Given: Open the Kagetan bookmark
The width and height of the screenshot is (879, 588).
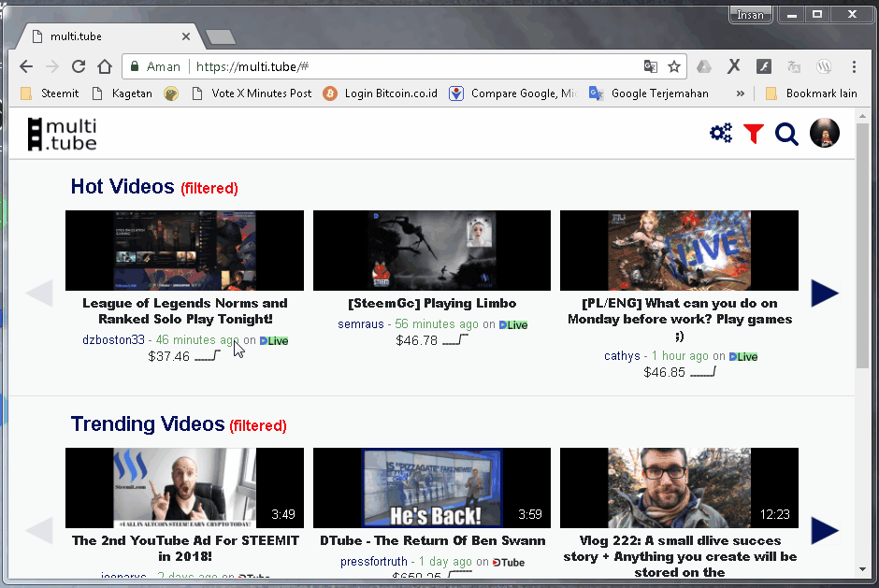Looking at the screenshot, I should coord(122,93).
